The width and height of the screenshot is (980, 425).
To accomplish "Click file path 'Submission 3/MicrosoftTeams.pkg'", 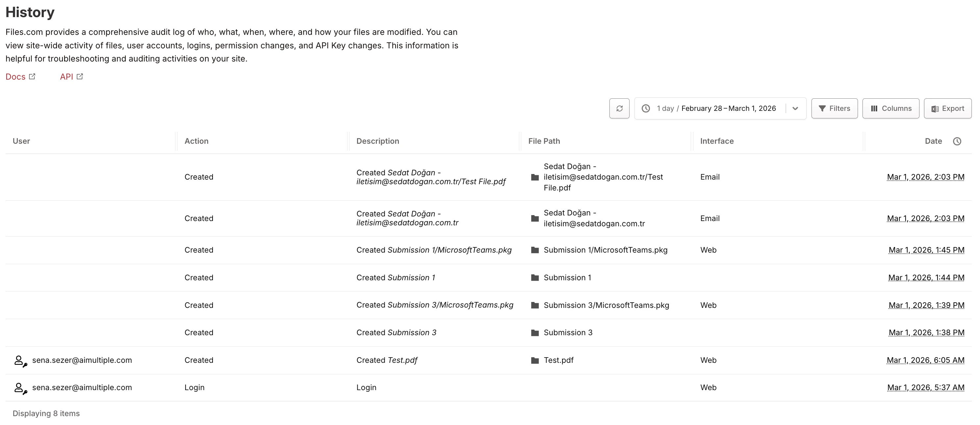I will click(x=606, y=305).
